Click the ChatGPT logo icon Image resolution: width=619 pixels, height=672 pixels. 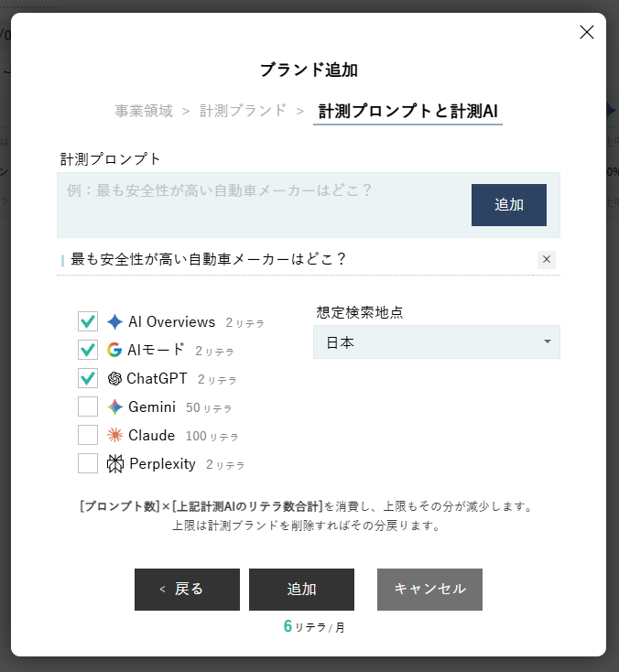[x=114, y=378]
